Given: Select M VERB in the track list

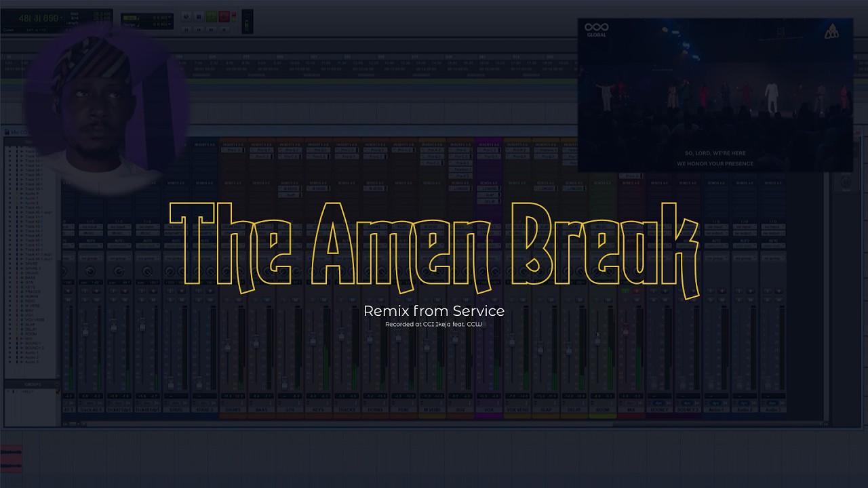Looking at the screenshot, I should tap(31, 306).
